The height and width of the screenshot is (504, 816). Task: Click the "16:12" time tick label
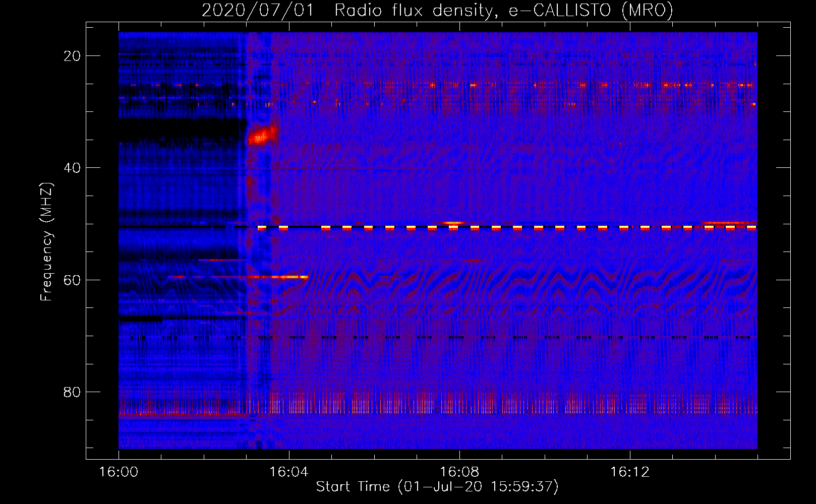point(629,472)
